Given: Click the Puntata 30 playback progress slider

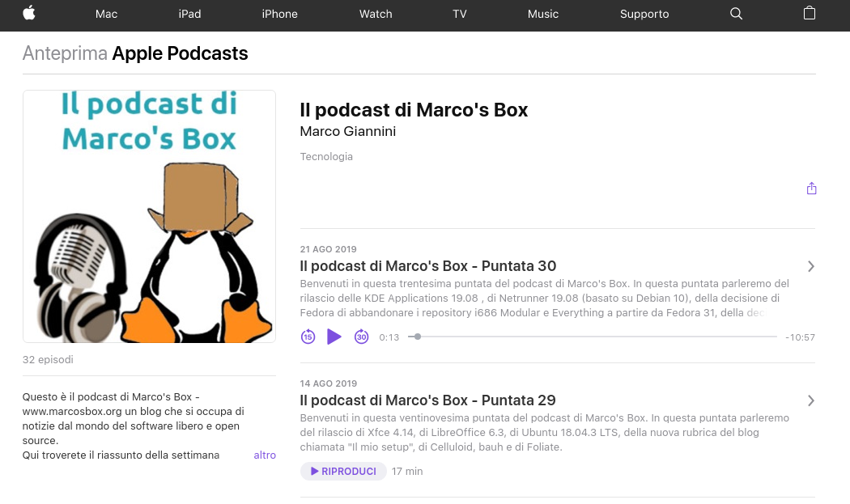Looking at the screenshot, I should tap(592, 337).
